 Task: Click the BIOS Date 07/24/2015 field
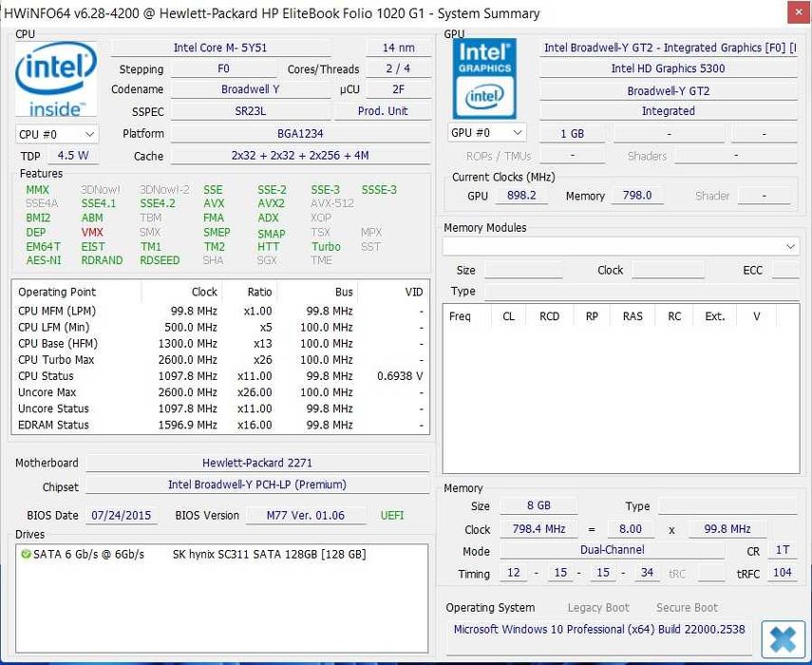point(122,515)
